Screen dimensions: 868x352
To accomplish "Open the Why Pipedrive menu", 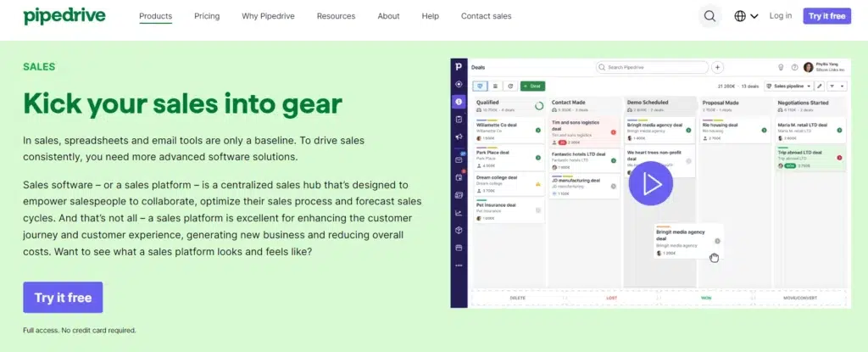I will click(268, 16).
